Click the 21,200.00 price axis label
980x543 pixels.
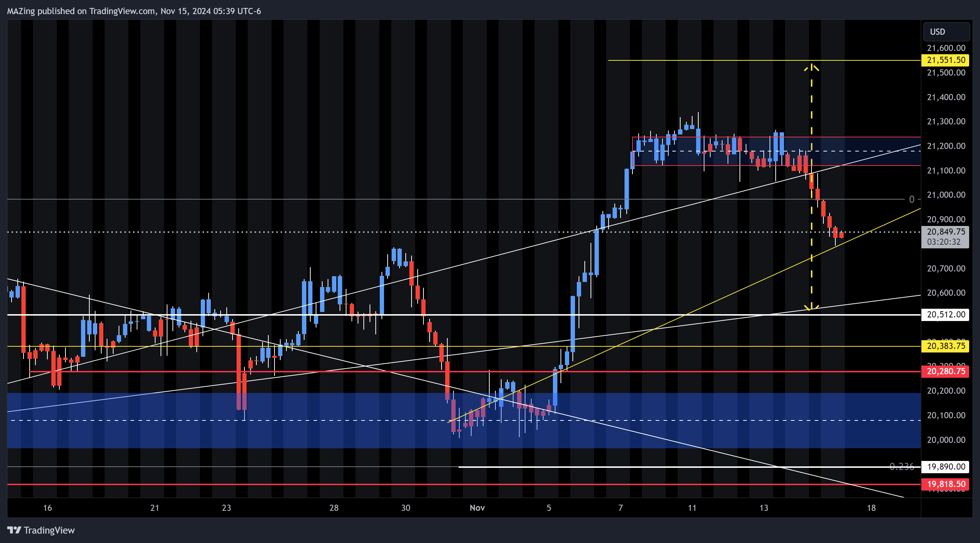(x=946, y=146)
